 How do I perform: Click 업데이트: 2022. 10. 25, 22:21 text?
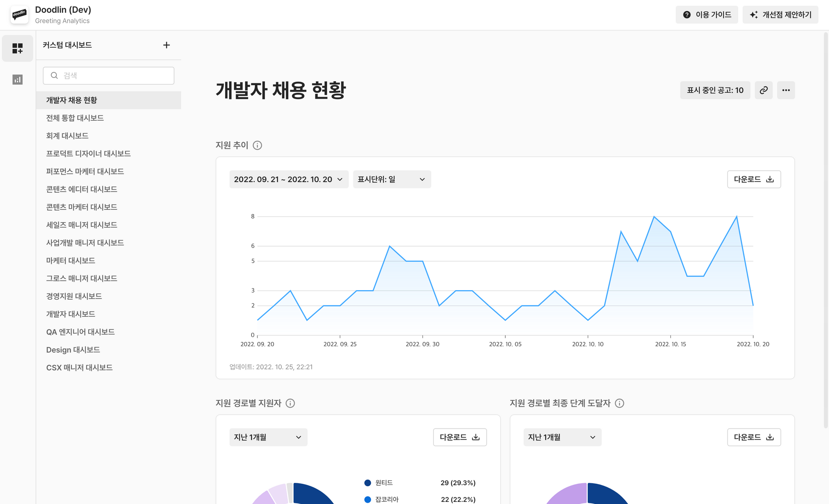271,367
